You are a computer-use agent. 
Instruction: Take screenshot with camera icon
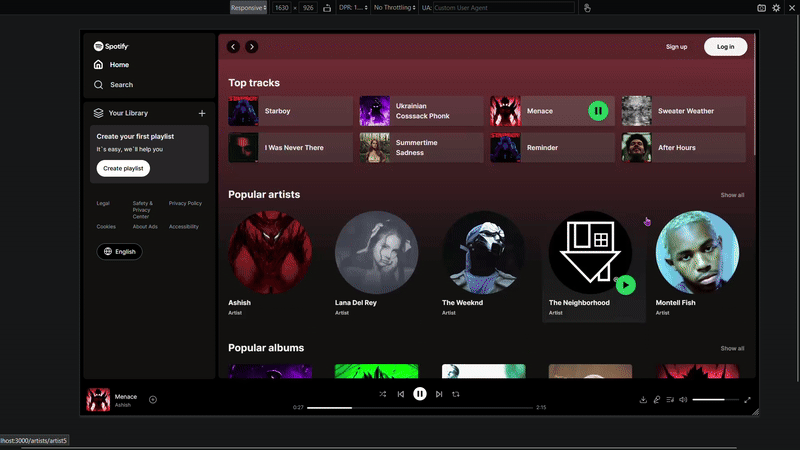point(761,8)
